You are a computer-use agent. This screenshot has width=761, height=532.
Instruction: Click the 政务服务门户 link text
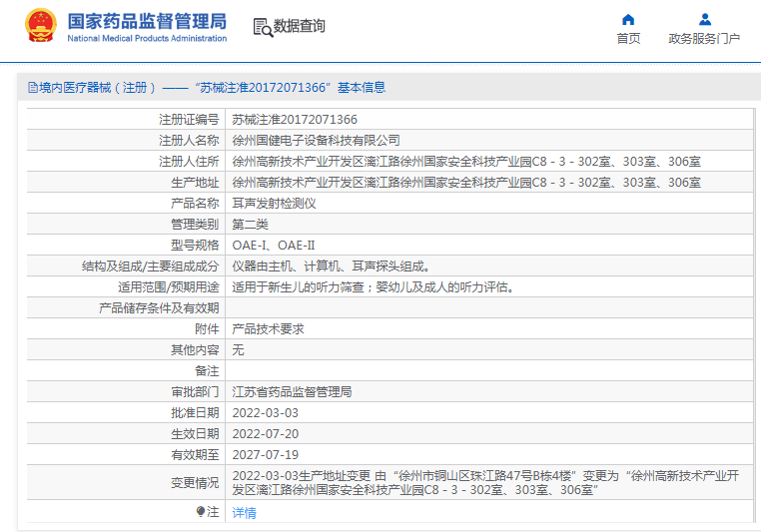pos(704,38)
